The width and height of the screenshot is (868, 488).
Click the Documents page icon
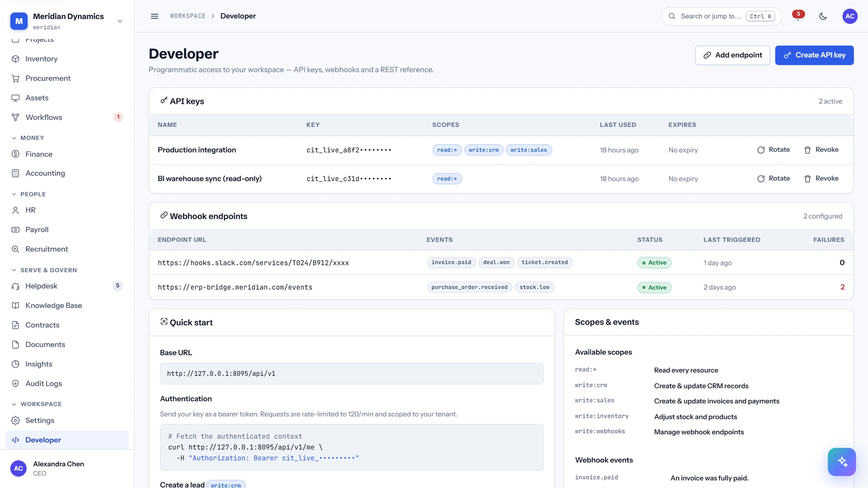15,344
